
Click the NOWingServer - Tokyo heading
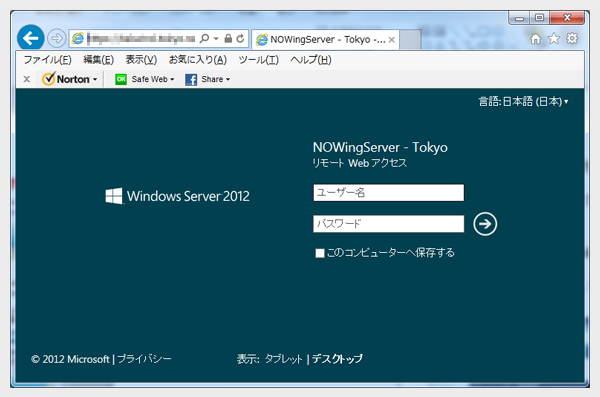click(380, 147)
